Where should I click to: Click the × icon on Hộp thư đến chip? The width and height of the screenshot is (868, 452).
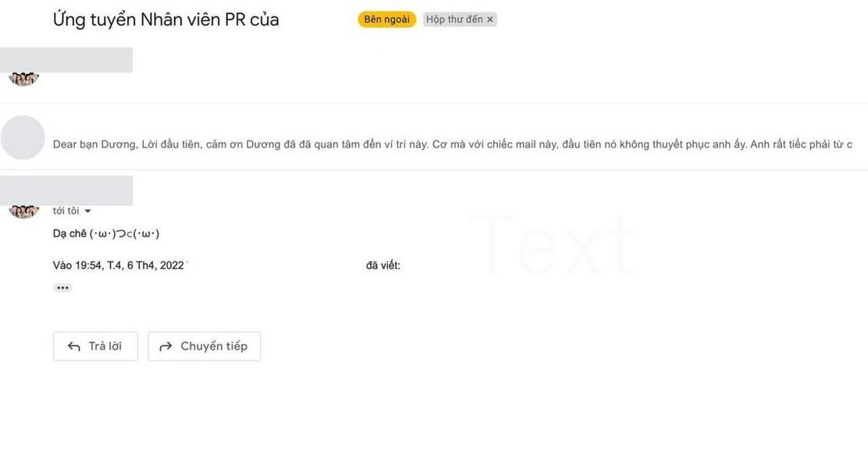click(489, 19)
